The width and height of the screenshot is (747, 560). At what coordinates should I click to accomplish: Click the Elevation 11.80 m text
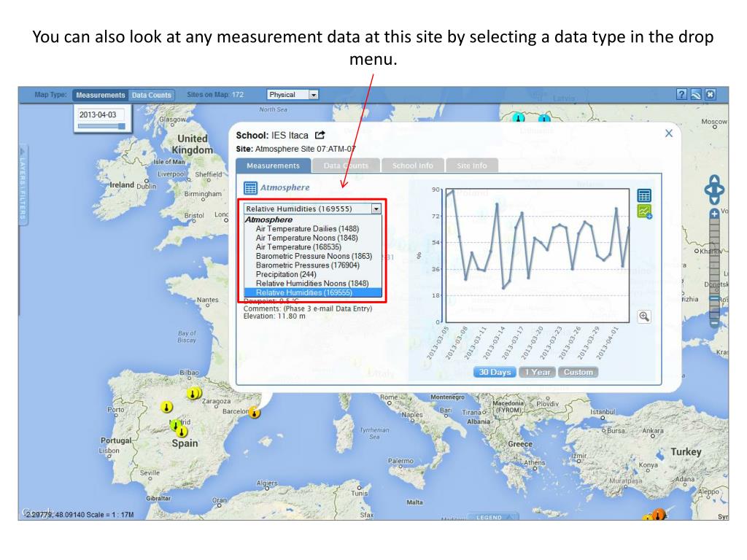(x=274, y=316)
